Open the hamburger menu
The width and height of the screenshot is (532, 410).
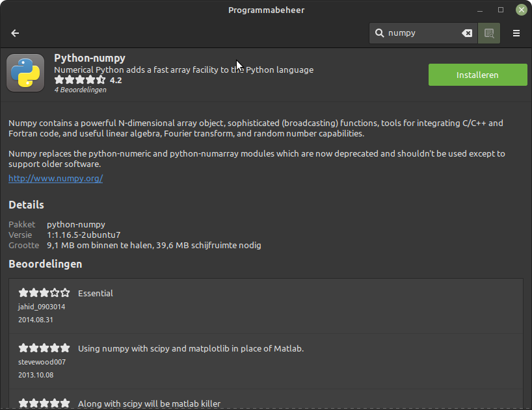point(516,33)
